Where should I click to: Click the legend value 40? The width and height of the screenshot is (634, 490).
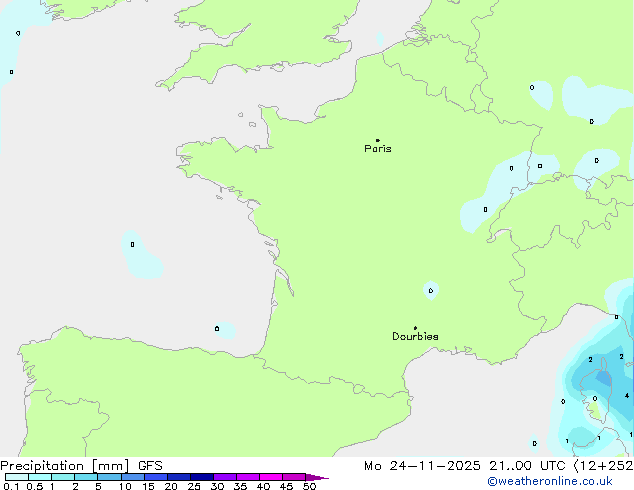(263, 486)
